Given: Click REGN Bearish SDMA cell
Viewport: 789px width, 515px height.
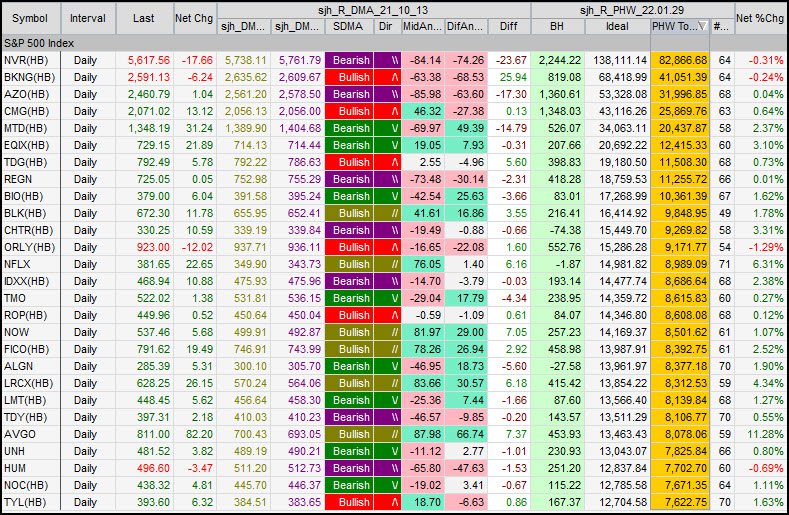Looking at the screenshot, I should pos(349,179).
